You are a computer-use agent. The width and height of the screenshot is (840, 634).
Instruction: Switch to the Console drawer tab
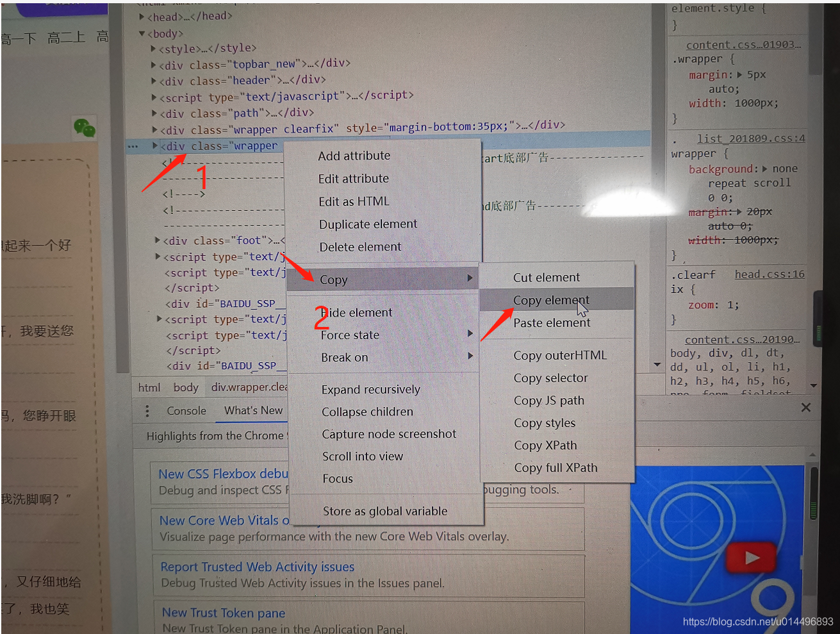pyautogui.click(x=186, y=411)
